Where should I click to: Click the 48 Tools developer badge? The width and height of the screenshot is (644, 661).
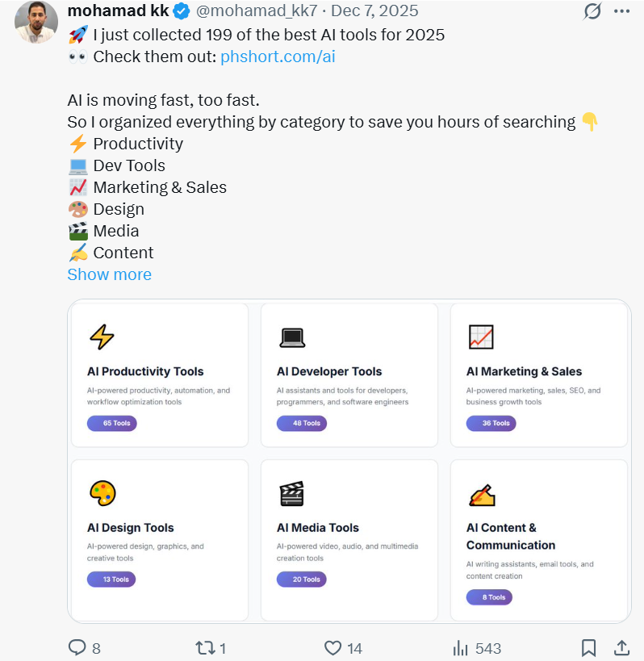coord(302,423)
